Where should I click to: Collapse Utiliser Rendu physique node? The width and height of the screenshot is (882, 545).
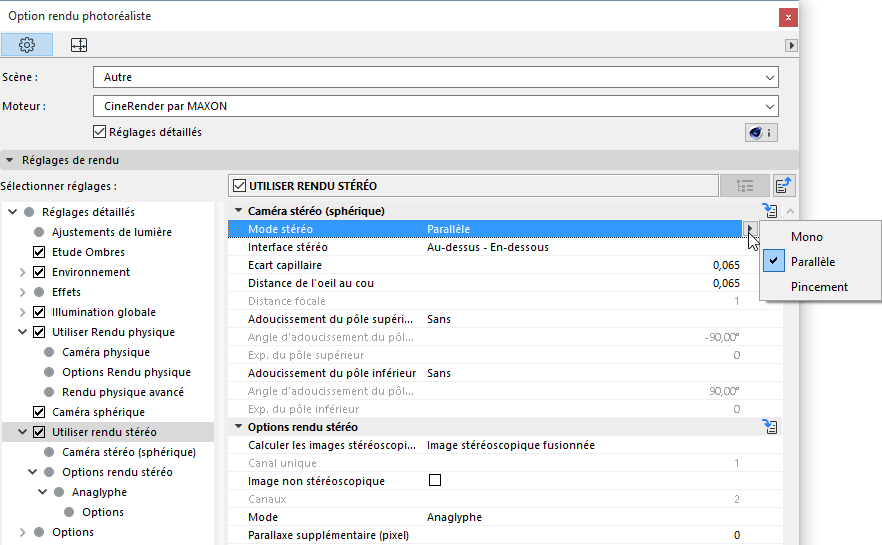click(22, 332)
